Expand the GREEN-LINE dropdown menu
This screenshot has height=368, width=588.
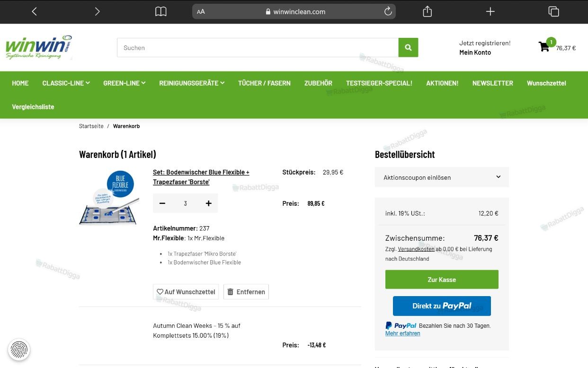(x=125, y=83)
